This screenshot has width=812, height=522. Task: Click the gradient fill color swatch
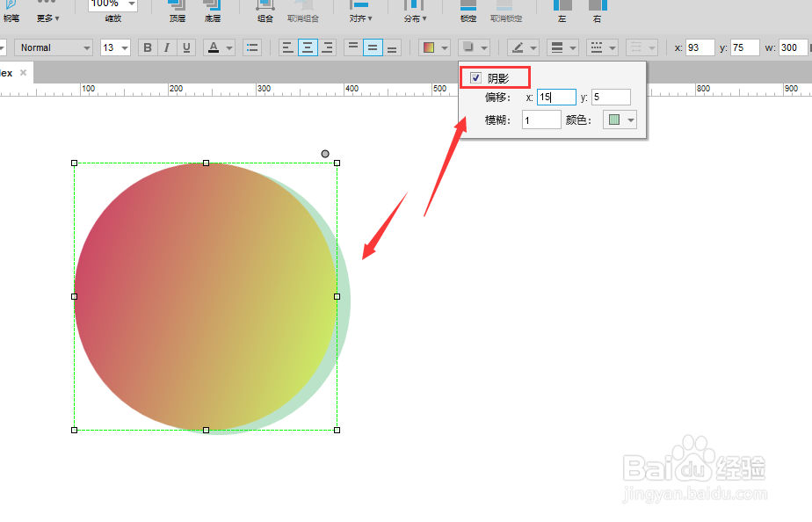coord(429,47)
